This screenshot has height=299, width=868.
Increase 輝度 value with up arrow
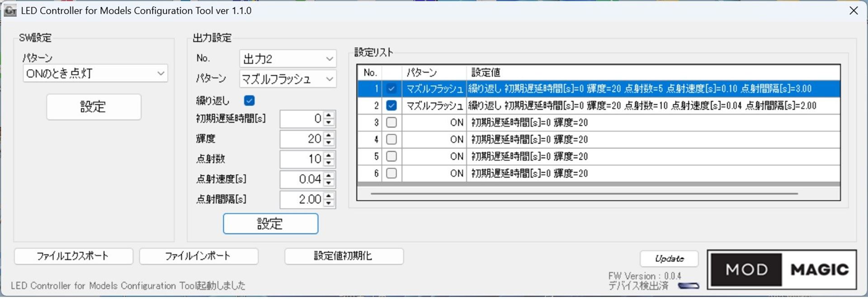click(329, 135)
